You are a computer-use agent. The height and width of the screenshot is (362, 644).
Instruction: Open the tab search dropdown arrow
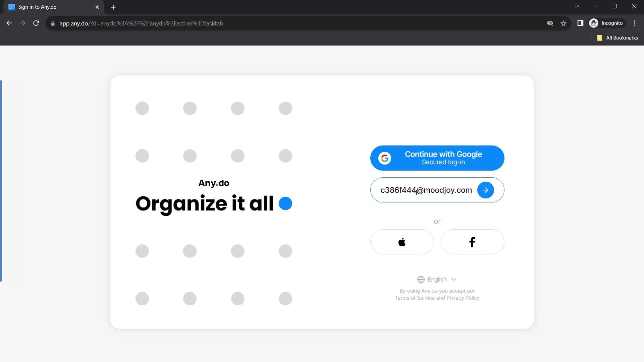point(577,6)
